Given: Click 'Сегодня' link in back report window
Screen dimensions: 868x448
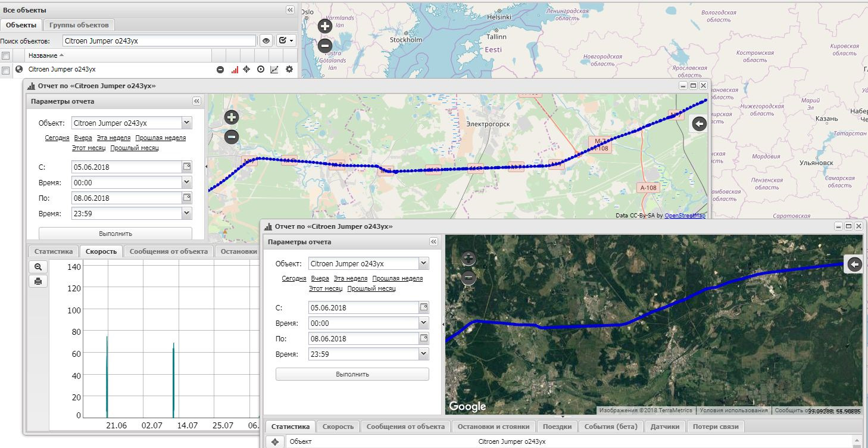Looking at the screenshot, I should (57, 138).
